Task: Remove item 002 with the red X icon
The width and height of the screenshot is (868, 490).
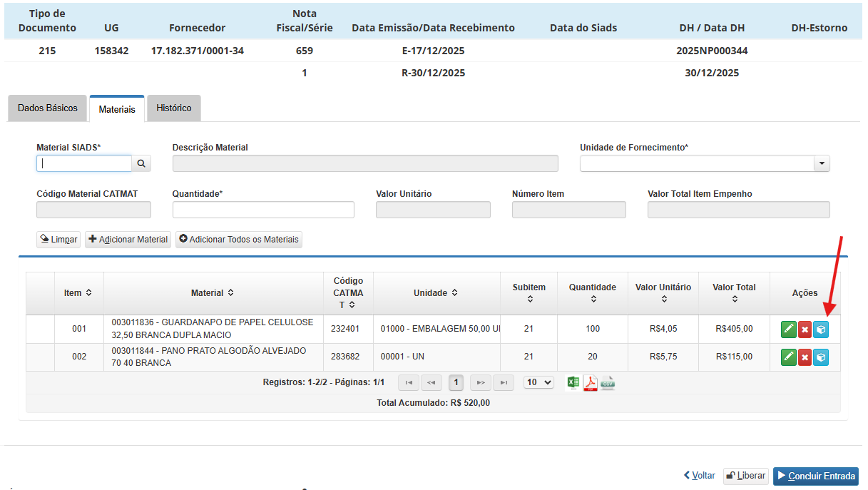Action: 805,357
